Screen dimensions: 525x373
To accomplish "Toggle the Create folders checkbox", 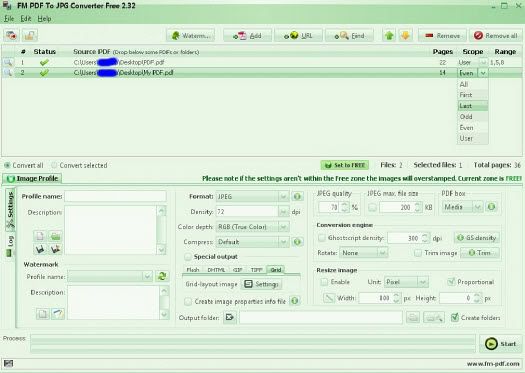I will pos(455,317).
